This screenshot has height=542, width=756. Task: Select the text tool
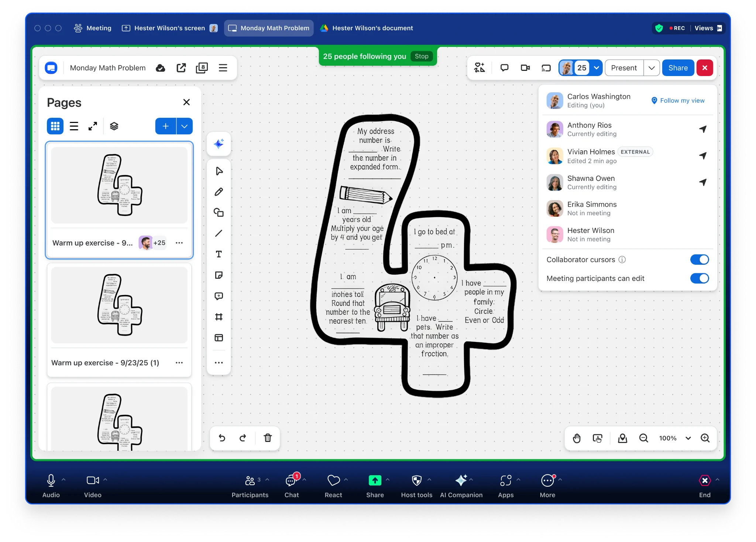(x=219, y=254)
